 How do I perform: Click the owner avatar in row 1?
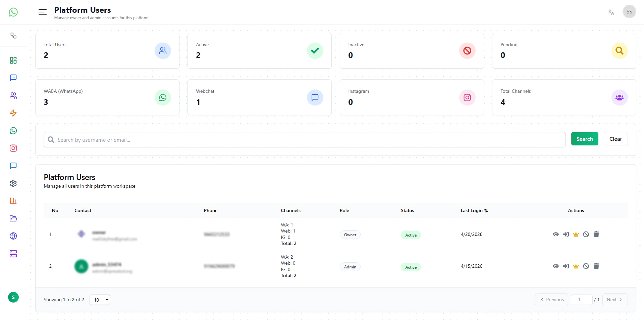[x=81, y=234]
